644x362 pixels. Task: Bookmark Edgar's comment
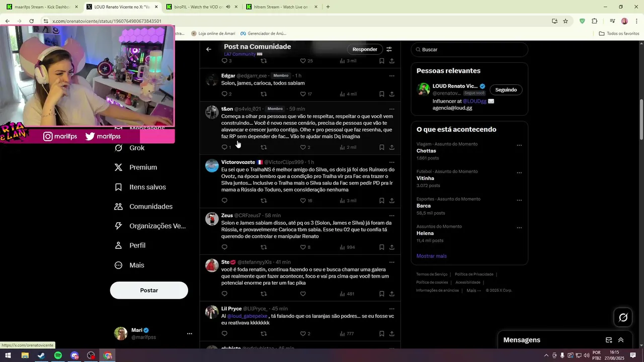[x=382, y=94]
